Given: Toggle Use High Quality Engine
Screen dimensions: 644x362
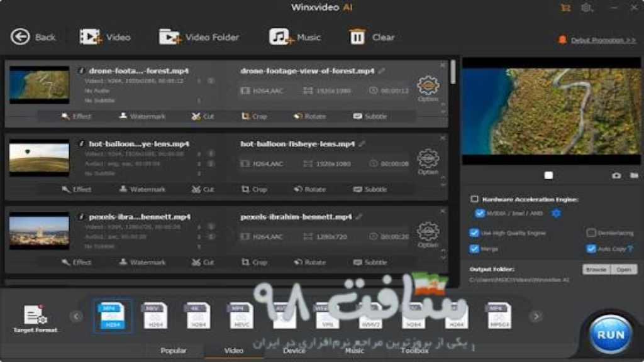Looking at the screenshot, I should point(474,233).
